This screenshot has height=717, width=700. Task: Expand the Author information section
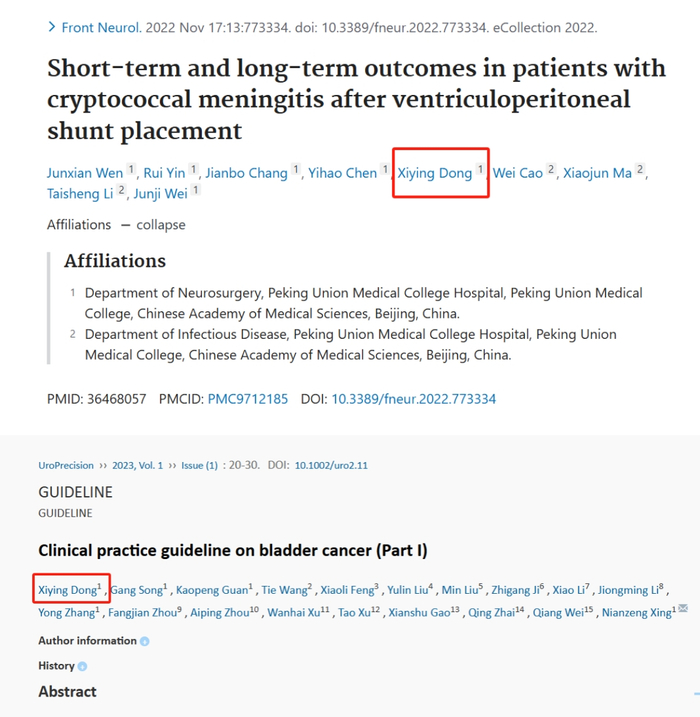88,640
